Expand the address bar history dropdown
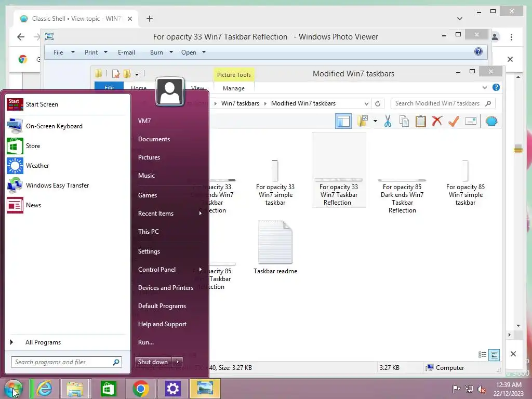The image size is (532, 399). coord(366,103)
